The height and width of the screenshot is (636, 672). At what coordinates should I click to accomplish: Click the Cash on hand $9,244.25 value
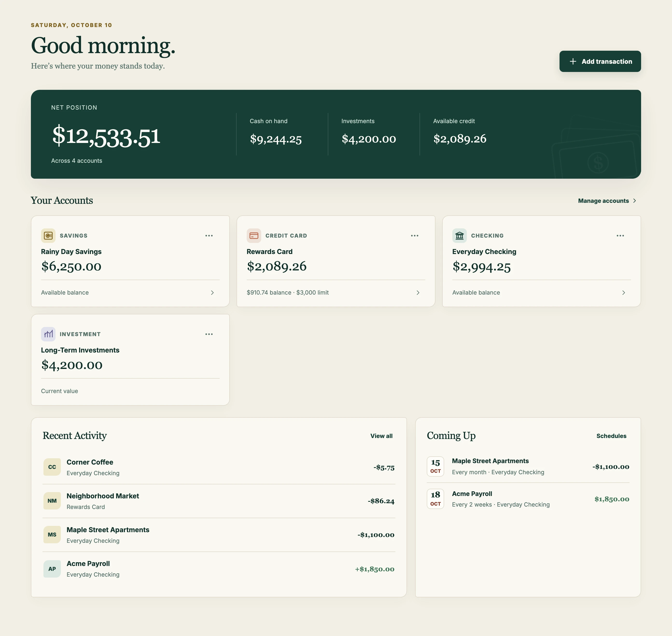(276, 139)
